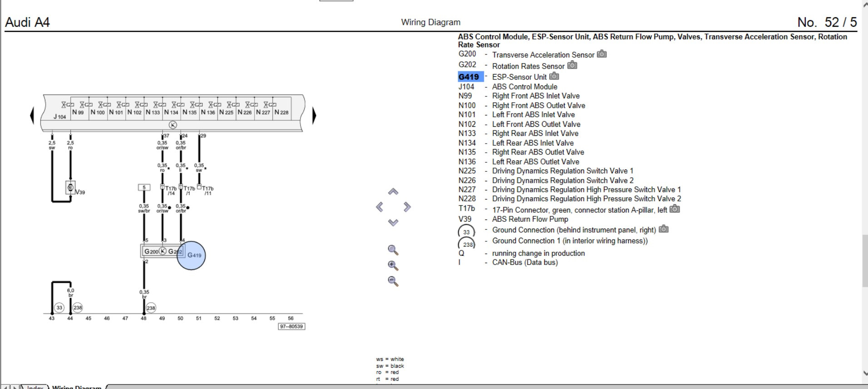Select the Wiring Diagram tab
The height and width of the screenshot is (389, 868).
coord(76,387)
